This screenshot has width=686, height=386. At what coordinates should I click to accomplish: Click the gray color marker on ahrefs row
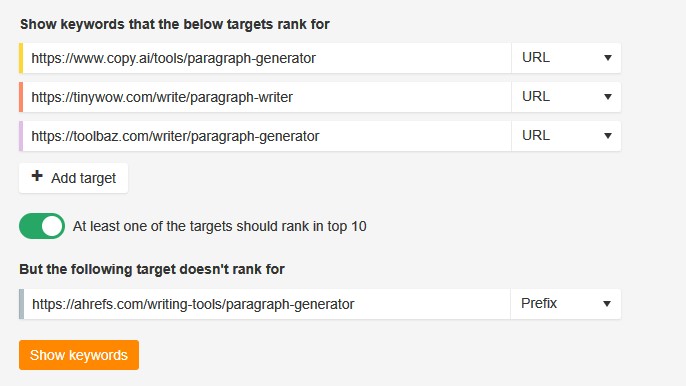(x=21, y=304)
